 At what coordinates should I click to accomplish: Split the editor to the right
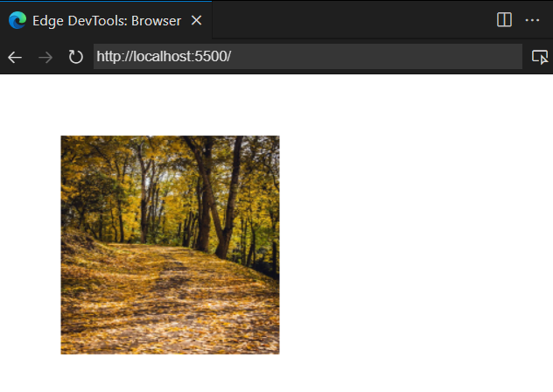tap(504, 19)
